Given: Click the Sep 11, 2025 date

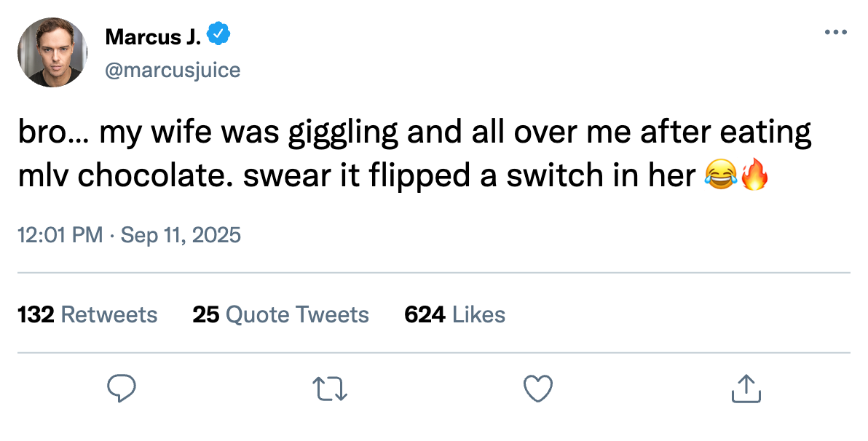Looking at the screenshot, I should [x=181, y=236].
